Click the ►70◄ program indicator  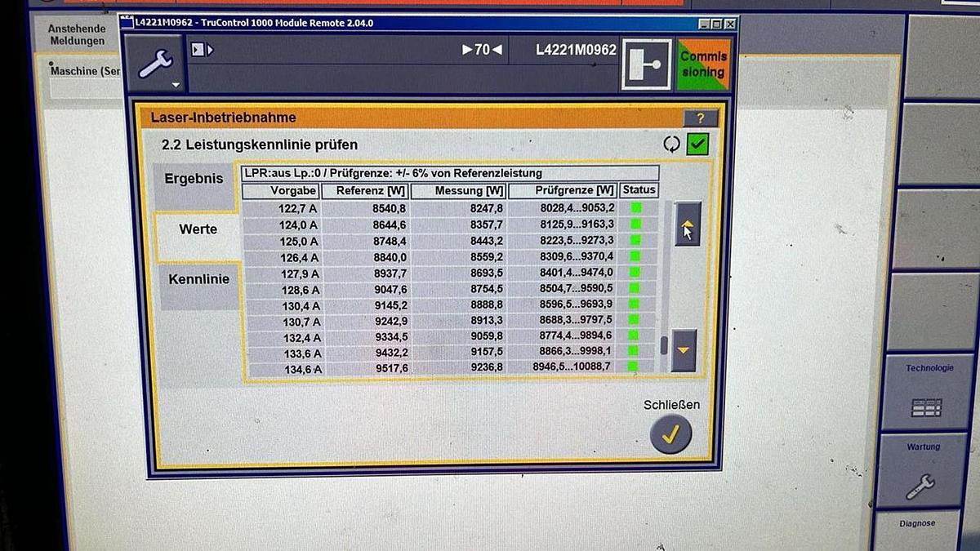pos(482,50)
